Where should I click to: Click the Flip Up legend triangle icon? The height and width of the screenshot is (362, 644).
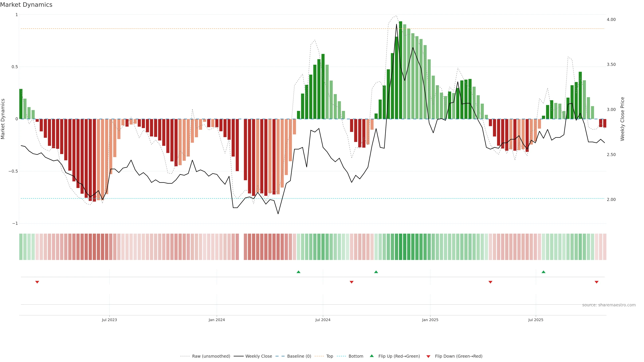(372, 356)
